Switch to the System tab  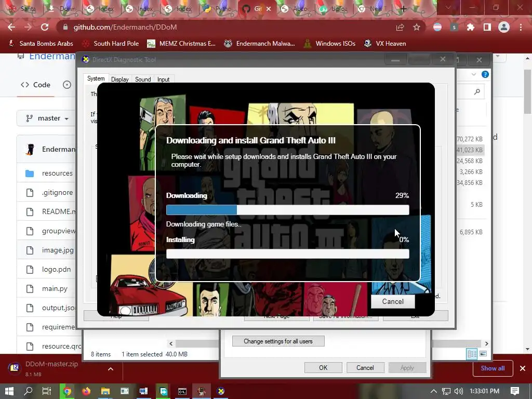click(96, 79)
